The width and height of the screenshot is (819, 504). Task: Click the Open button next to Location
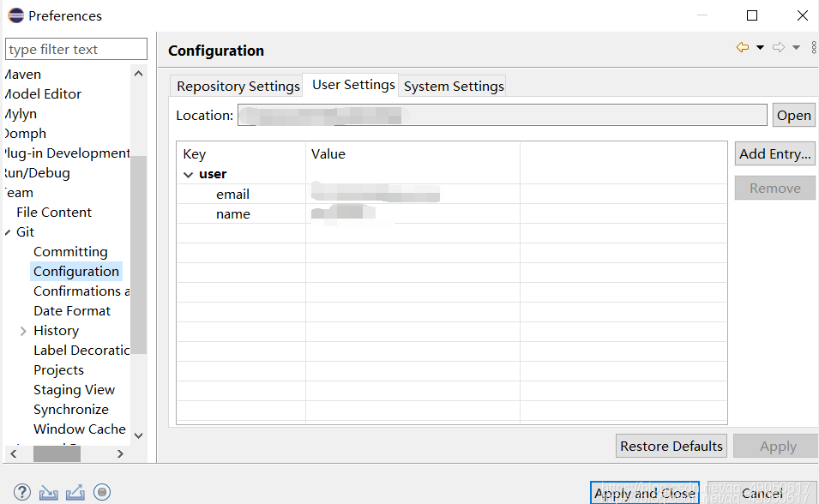click(793, 116)
